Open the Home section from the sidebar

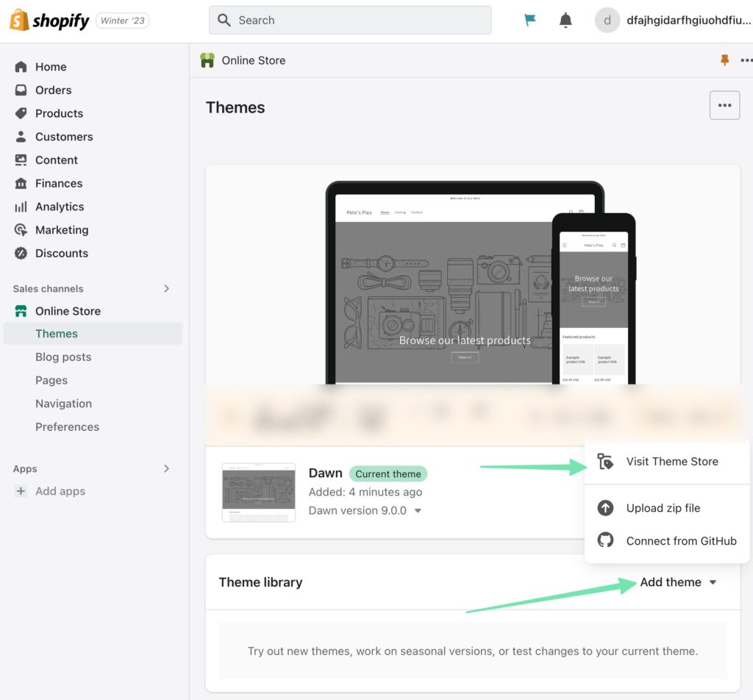[x=21, y=67]
